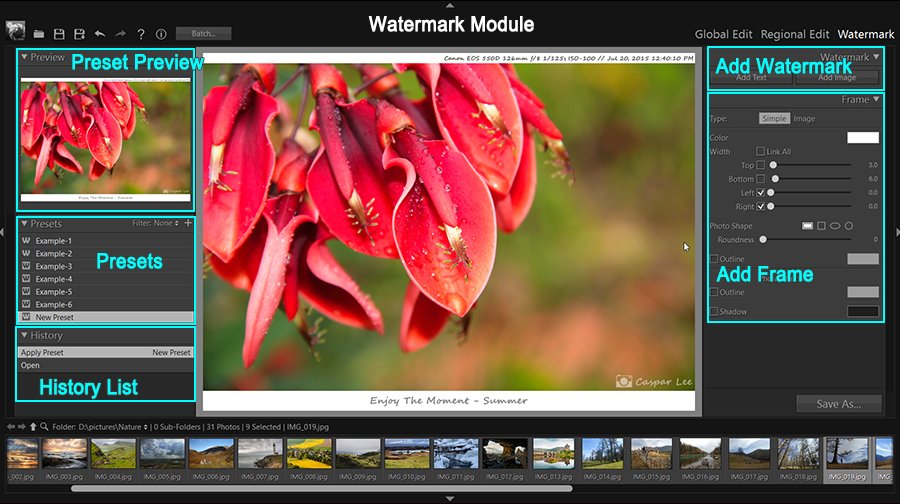Click the application logo icon
Viewport: 900px width, 504px height.
[15, 31]
